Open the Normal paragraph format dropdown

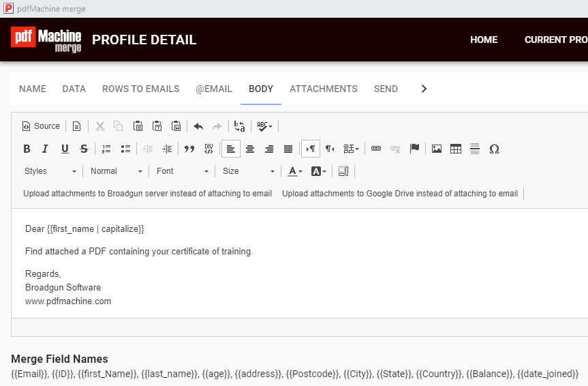point(117,171)
